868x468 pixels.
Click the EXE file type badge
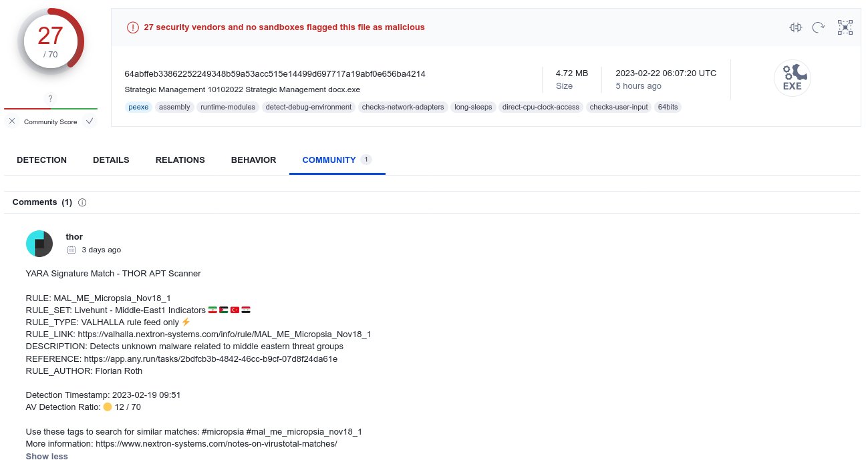[792, 78]
